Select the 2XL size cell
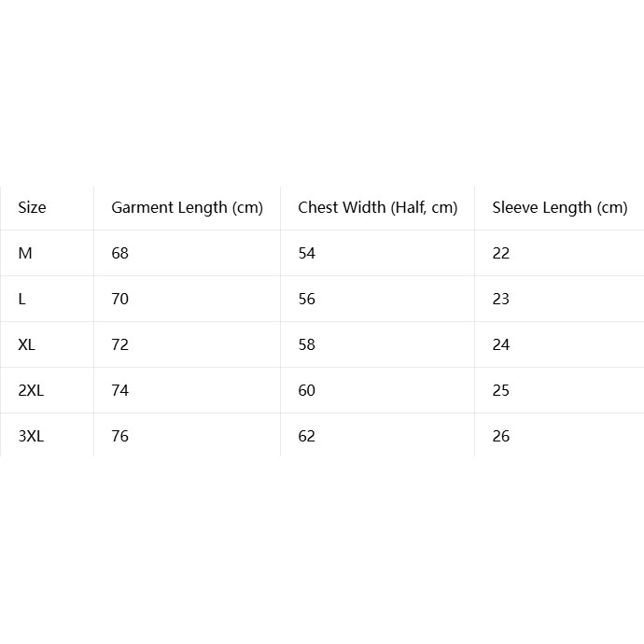 coord(31,390)
